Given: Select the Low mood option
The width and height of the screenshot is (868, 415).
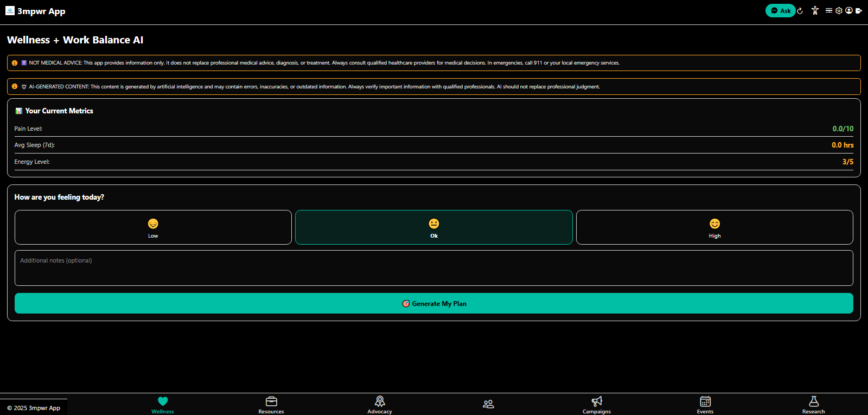Looking at the screenshot, I should pos(153,227).
